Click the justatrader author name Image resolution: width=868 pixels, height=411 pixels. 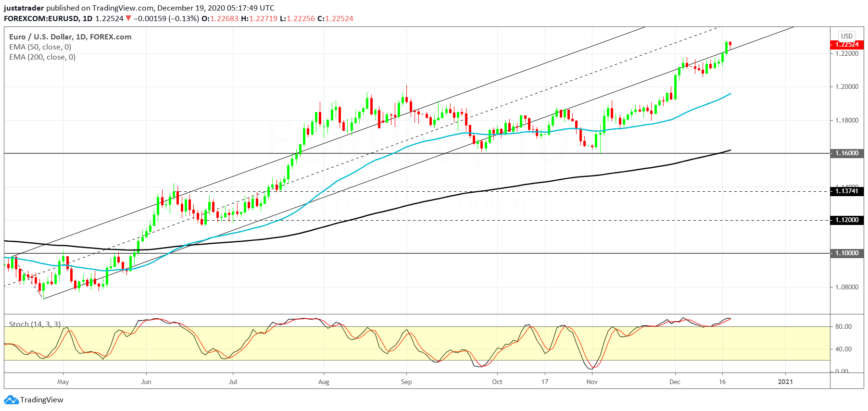click(24, 8)
